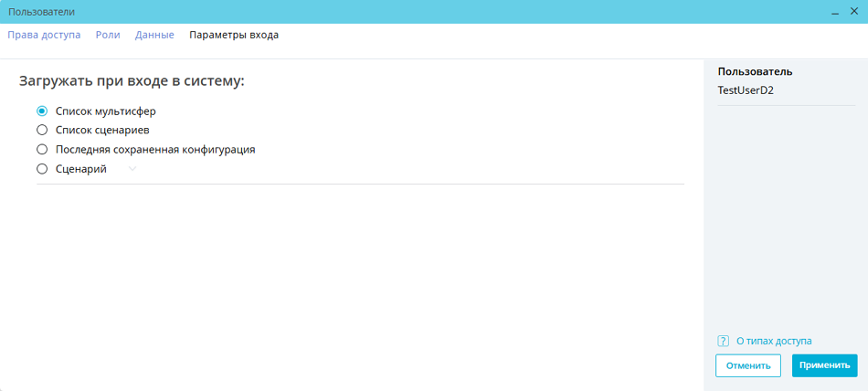
Task: Click the Пользователь label in the side panel
Action: [x=755, y=71]
